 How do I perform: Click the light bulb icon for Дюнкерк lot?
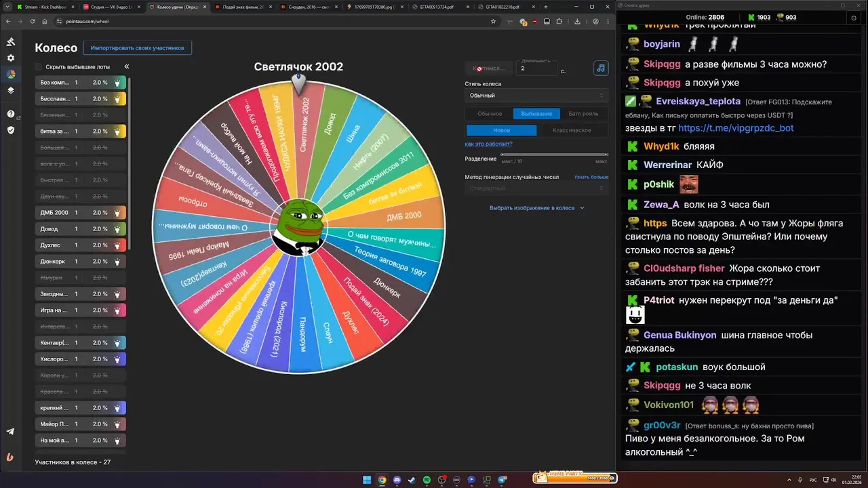coord(117,262)
